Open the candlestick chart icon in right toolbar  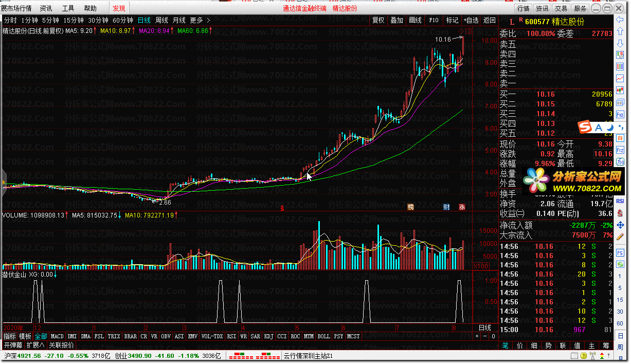(x=620, y=90)
